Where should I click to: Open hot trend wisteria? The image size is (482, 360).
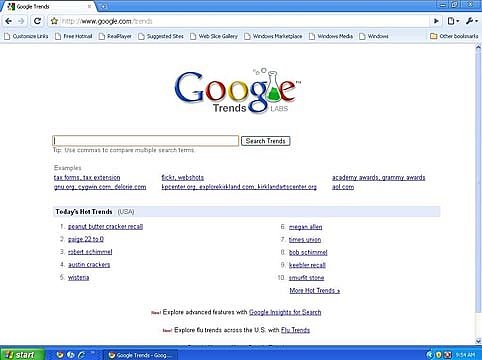pyautogui.click(x=78, y=277)
